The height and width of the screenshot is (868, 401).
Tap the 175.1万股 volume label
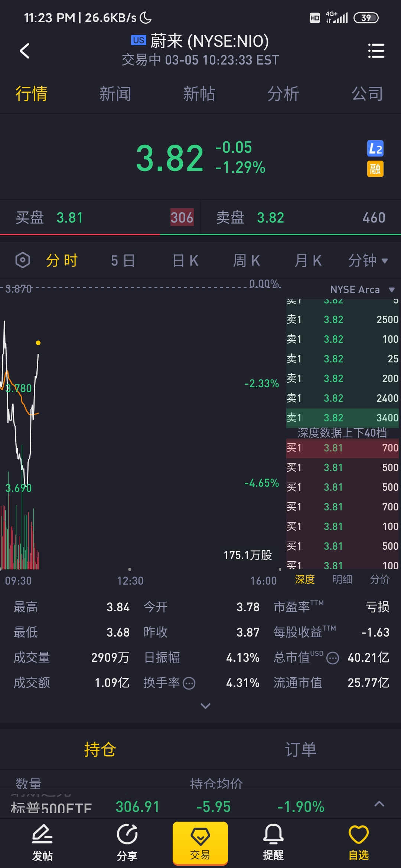tap(248, 555)
